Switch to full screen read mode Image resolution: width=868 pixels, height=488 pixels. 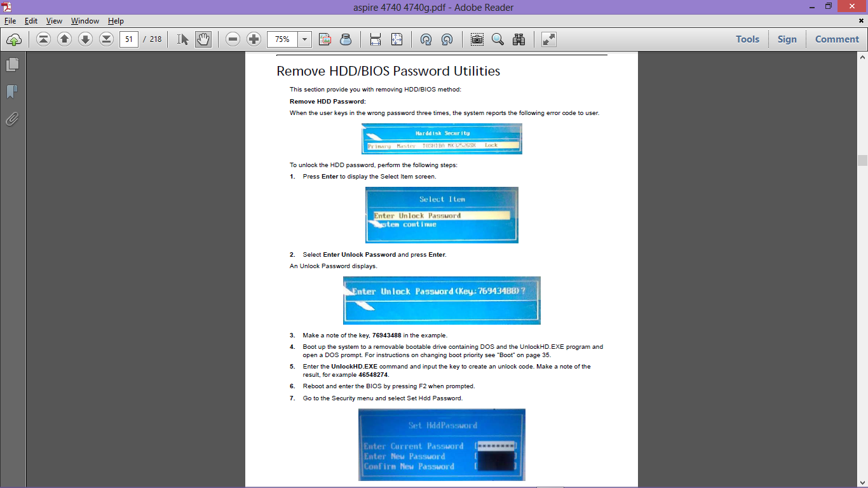pyautogui.click(x=549, y=39)
